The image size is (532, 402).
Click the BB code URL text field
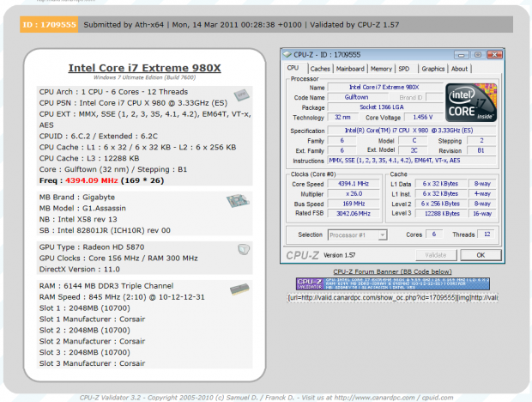392,298
